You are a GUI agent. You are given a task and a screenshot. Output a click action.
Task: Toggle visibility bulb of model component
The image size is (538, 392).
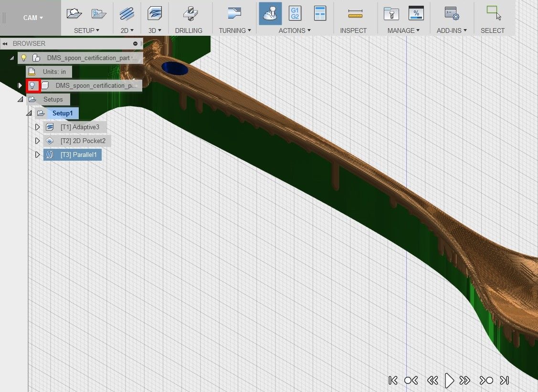coord(32,85)
